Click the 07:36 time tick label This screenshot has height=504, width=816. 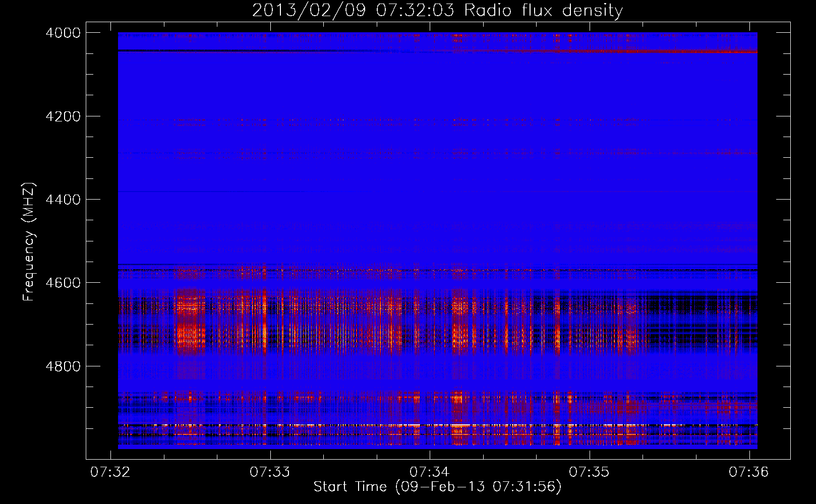(x=749, y=472)
